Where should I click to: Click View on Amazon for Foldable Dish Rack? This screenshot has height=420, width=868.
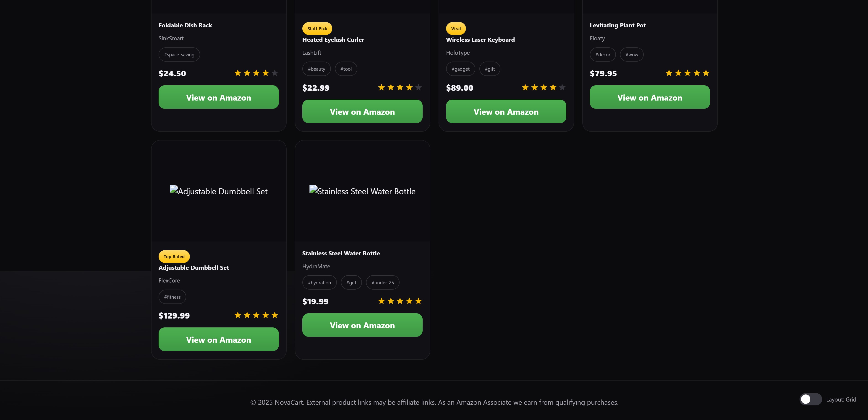click(x=218, y=97)
